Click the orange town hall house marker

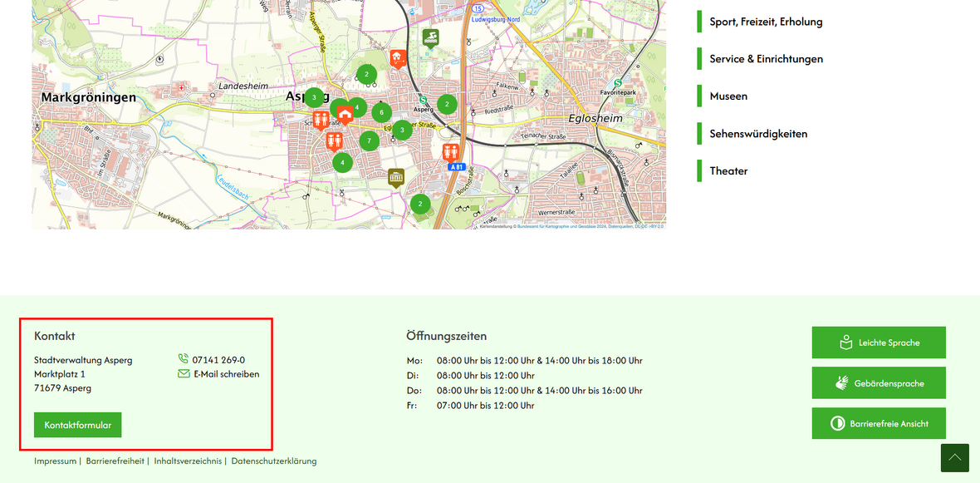(345, 114)
